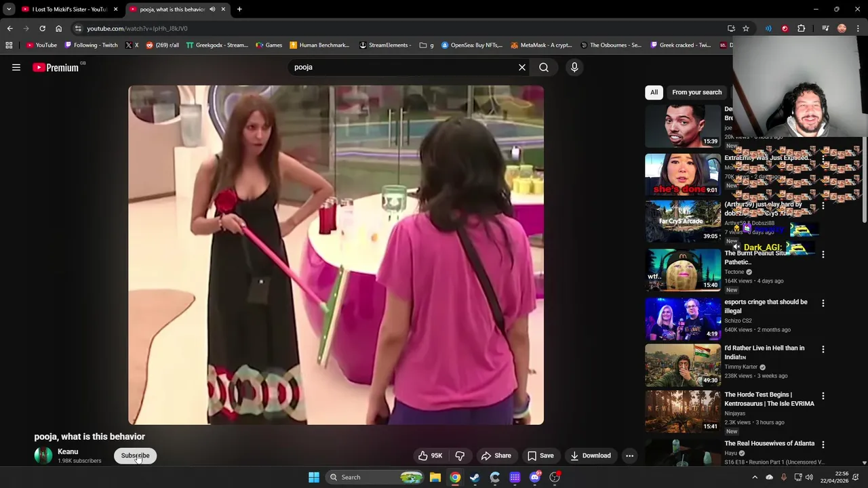Start voice search with the microphone
The width and height of the screenshot is (868, 488).
pos(574,67)
